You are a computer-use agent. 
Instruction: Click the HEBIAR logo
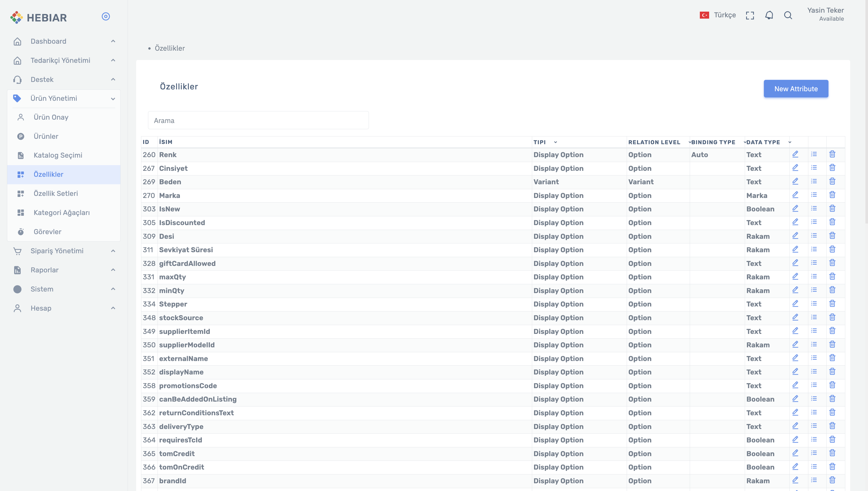pos(38,17)
